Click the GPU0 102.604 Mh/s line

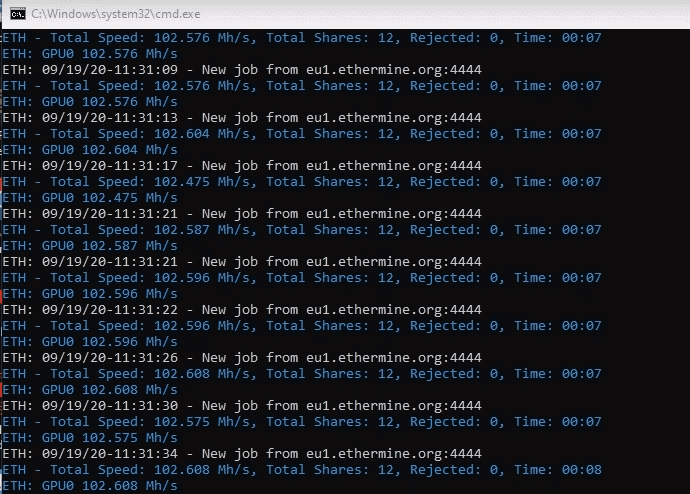(89, 150)
